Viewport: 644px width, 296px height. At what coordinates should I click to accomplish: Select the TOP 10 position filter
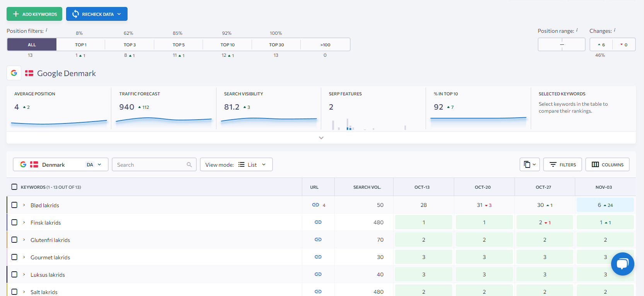[228, 45]
